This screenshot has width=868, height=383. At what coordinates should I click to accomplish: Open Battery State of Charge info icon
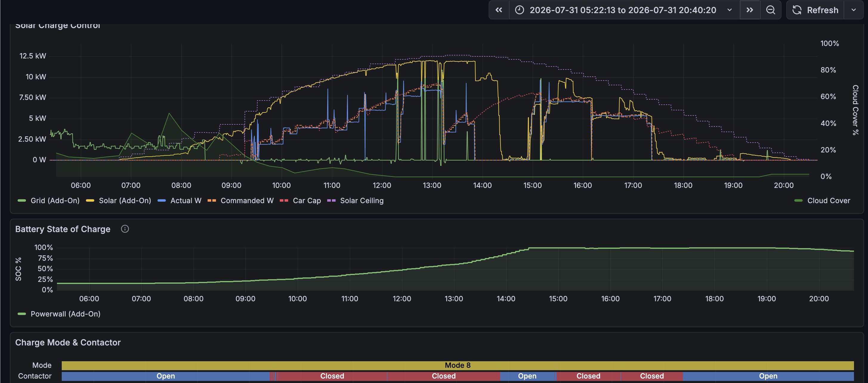coord(125,229)
